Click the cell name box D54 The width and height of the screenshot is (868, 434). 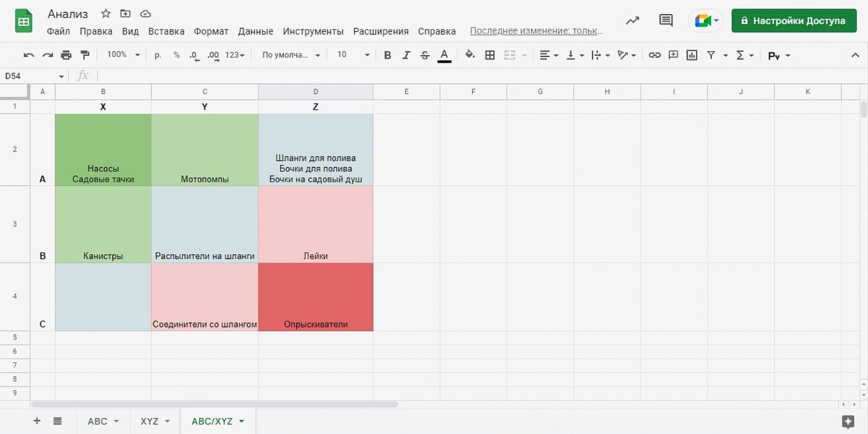34,76
